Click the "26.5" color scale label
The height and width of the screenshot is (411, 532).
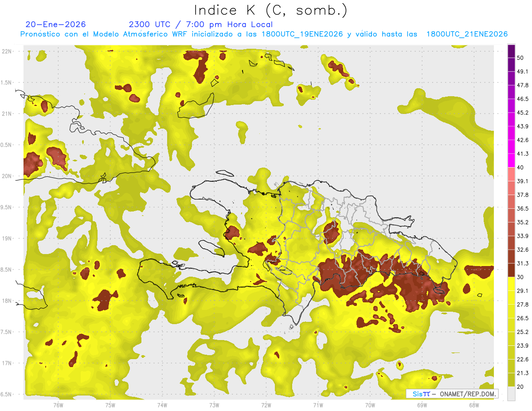[x=522, y=318]
